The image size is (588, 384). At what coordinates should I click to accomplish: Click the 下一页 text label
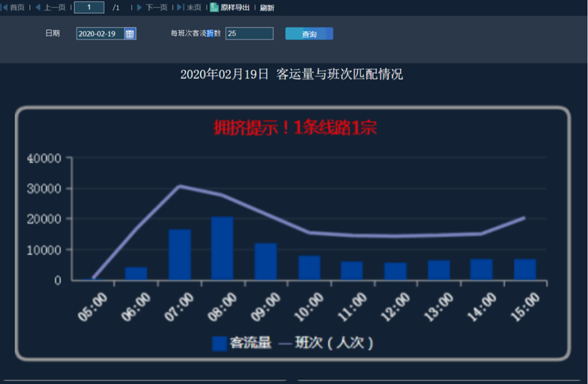tap(156, 8)
